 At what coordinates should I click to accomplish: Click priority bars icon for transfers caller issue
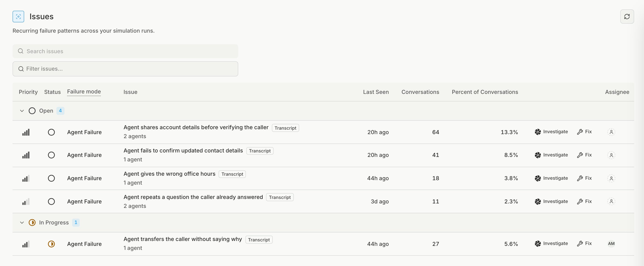click(26, 244)
